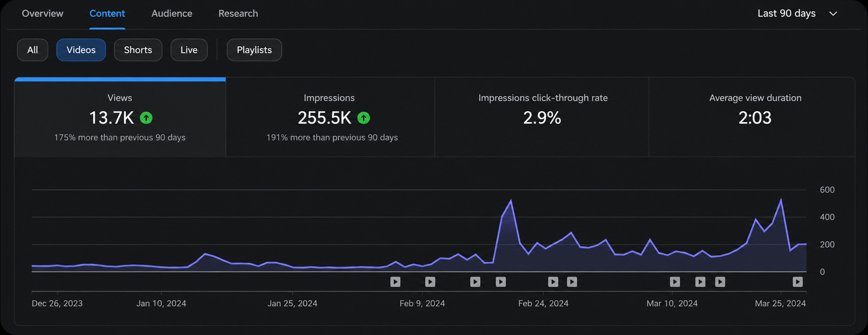The width and height of the screenshot is (868, 335).
Task: Click the 400 y-axis label
Action: (x=827, y=217)
